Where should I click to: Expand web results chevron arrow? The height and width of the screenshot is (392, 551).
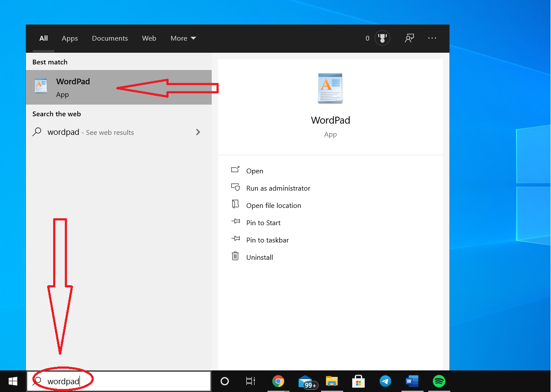click(x=198, y=132)
